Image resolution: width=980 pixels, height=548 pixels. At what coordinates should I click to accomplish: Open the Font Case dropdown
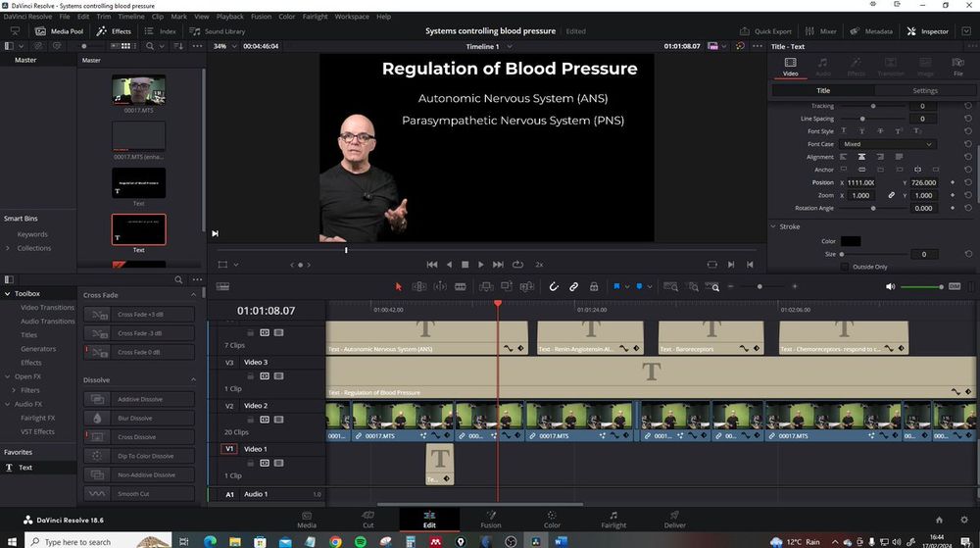pos(888,144)
